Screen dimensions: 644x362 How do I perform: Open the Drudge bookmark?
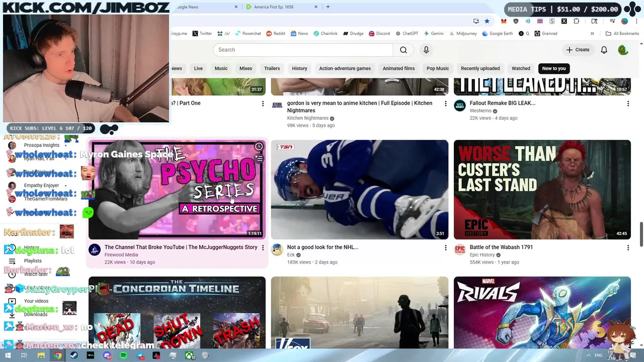tap(353, 34)
